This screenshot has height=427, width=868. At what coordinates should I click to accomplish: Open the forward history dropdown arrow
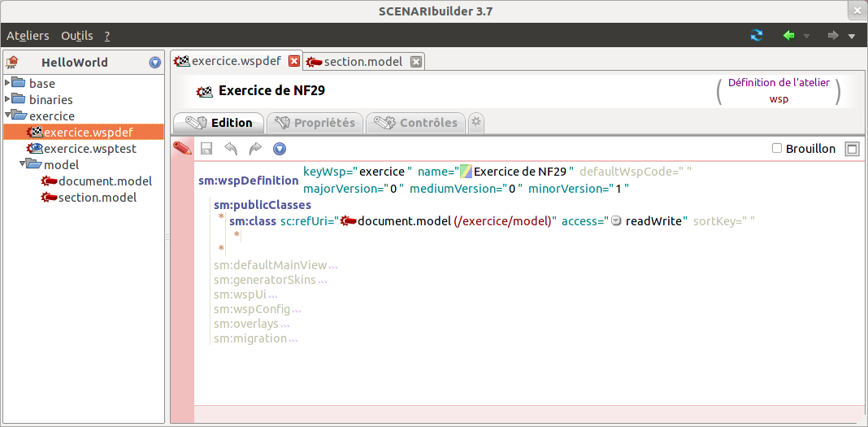[852, 36]
